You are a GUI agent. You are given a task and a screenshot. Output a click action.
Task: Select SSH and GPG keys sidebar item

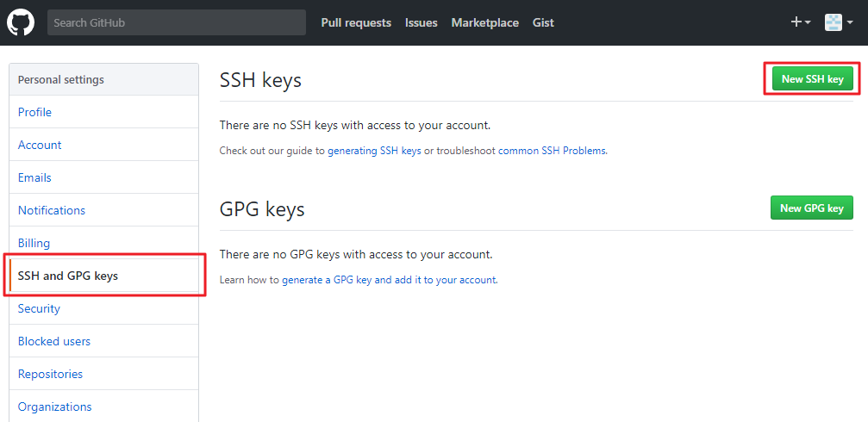[x=104, y=276]
